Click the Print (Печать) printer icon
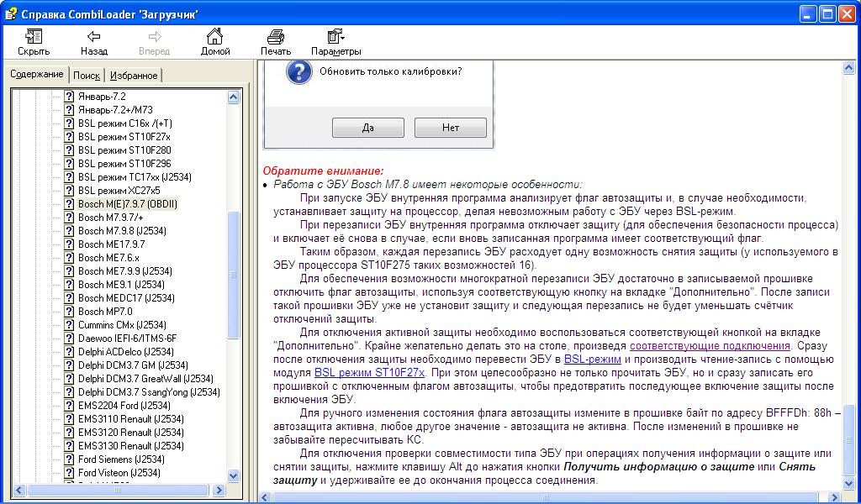Screen dimensions: 861x504 point(275,37)
